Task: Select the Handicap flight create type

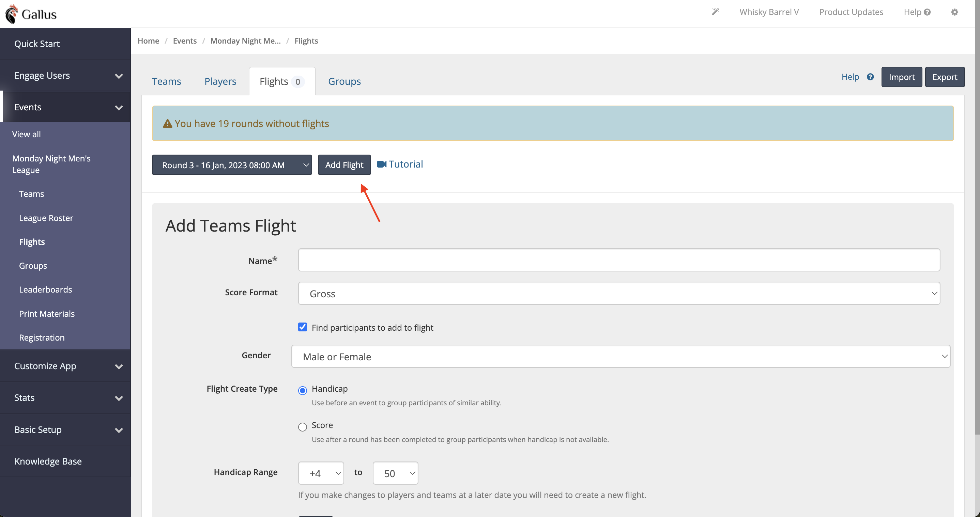Action: pyautogui.click(x=303, y=390)
